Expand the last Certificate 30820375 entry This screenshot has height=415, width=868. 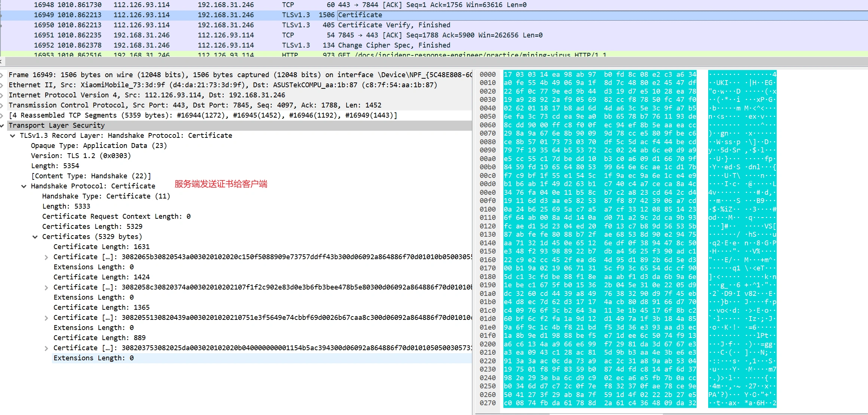point(46,348)
